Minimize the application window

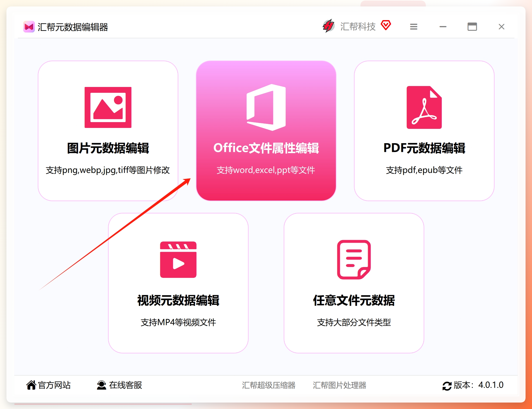443,27
